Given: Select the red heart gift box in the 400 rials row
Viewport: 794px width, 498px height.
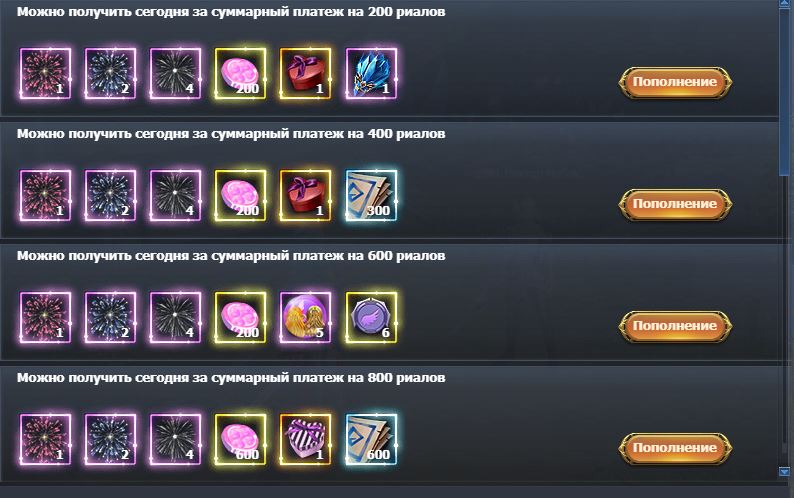Looking at the screenshot, I should 306,195.
